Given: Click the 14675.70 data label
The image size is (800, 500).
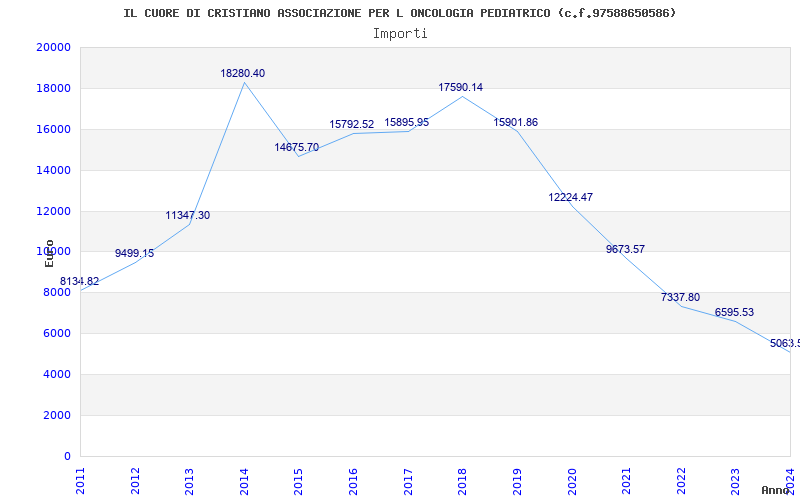Looking at the screenshot, I should (296, 147).
